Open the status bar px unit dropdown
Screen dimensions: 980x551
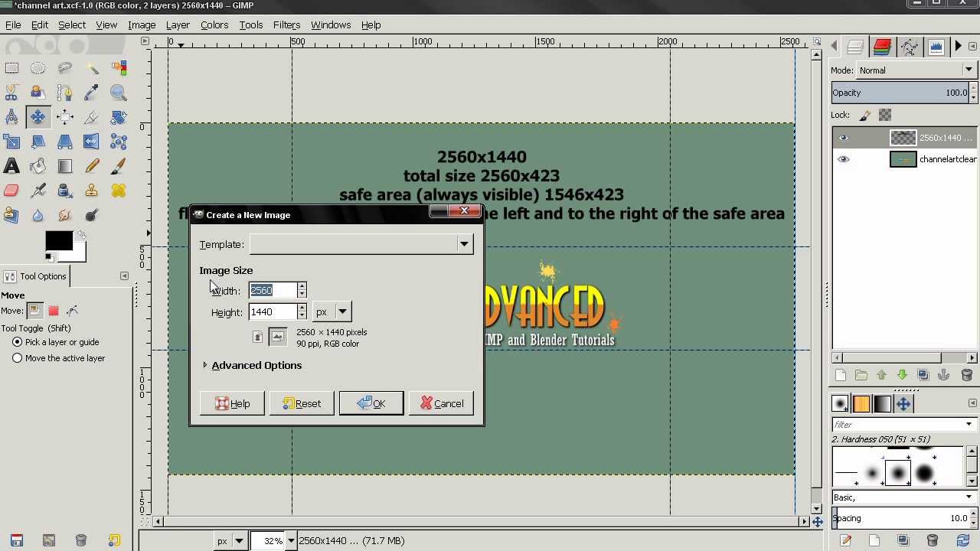230,540
